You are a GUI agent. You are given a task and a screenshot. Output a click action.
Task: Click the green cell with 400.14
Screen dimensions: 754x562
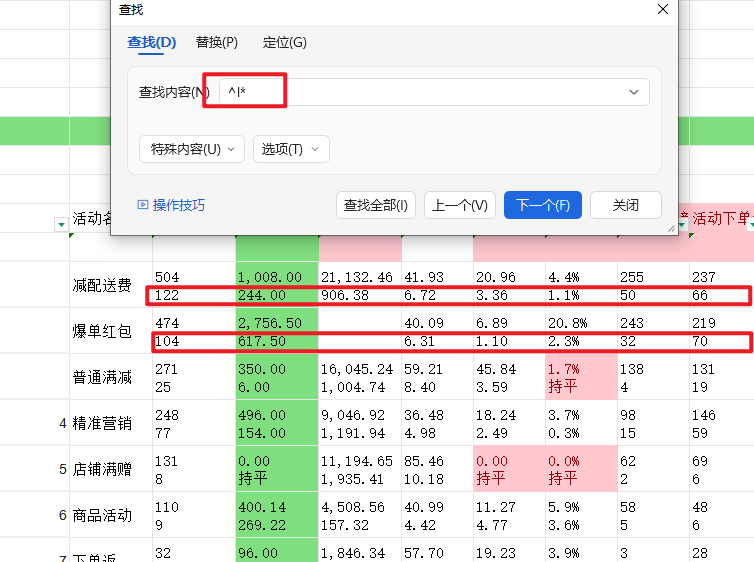point(277,515)
